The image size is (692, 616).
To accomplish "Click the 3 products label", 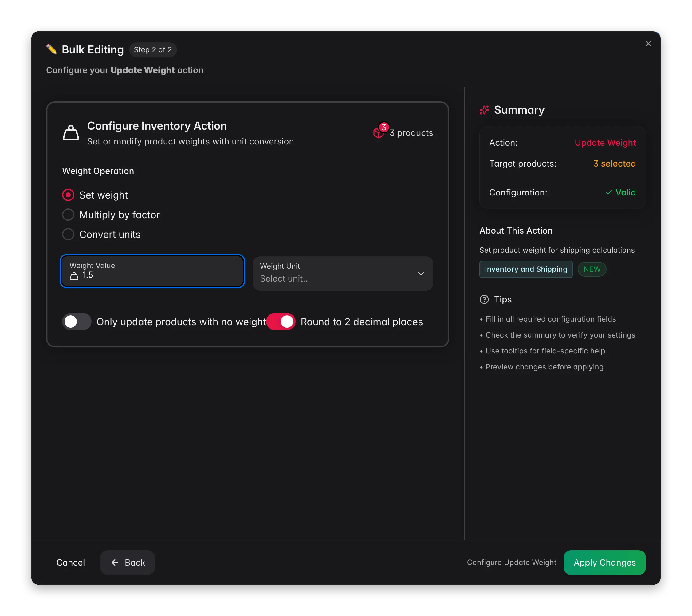I will [x=411, y=133].
